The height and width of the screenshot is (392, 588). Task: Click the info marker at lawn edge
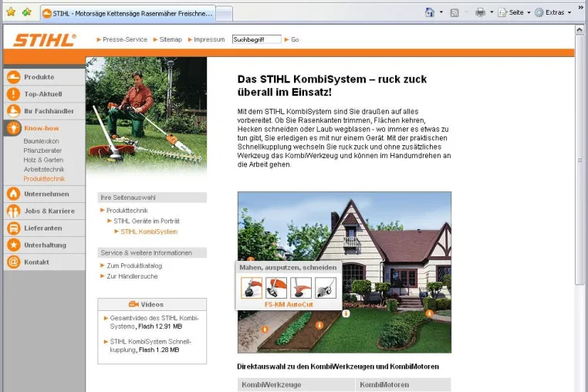tap(346, 313)
